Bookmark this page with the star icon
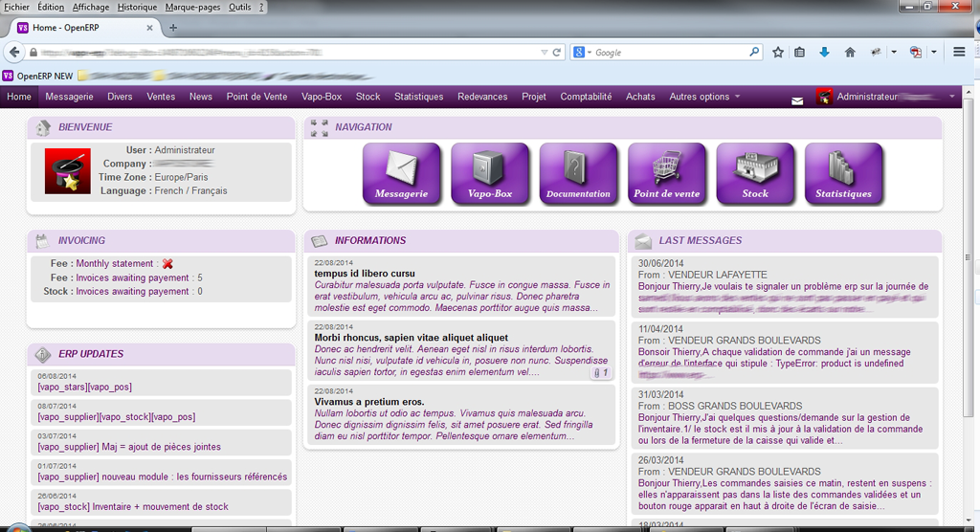This screenshot has width=980, height=532. pos(777,53)
